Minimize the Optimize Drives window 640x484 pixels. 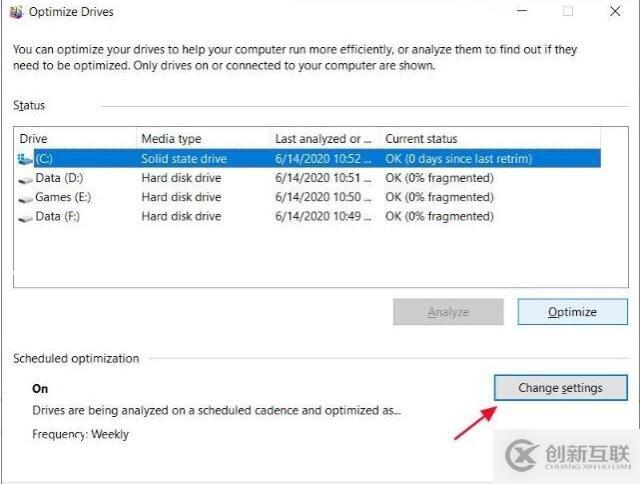[521, 12]
